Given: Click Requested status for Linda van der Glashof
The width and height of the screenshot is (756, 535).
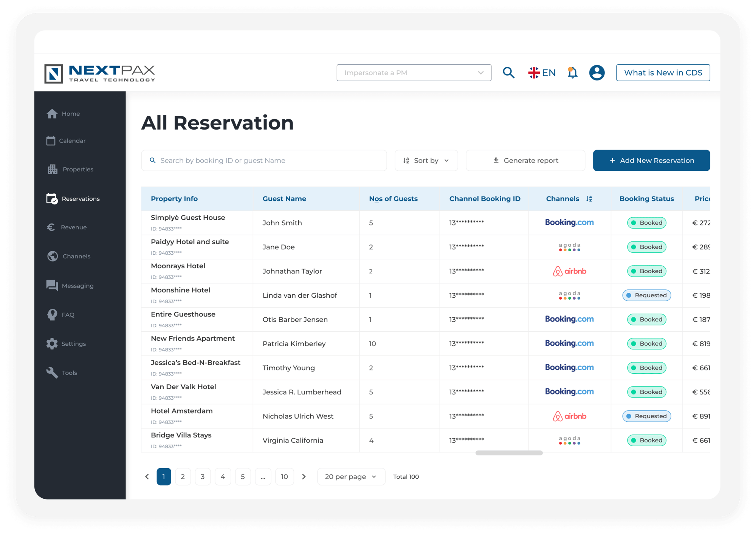Looking at the screenshot, I should tap(646, 295).
